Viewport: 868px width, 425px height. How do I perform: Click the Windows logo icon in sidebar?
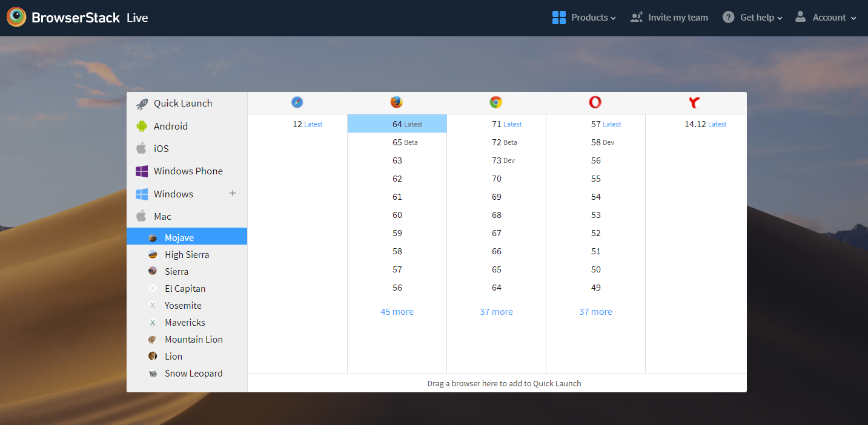pos(142,194)
